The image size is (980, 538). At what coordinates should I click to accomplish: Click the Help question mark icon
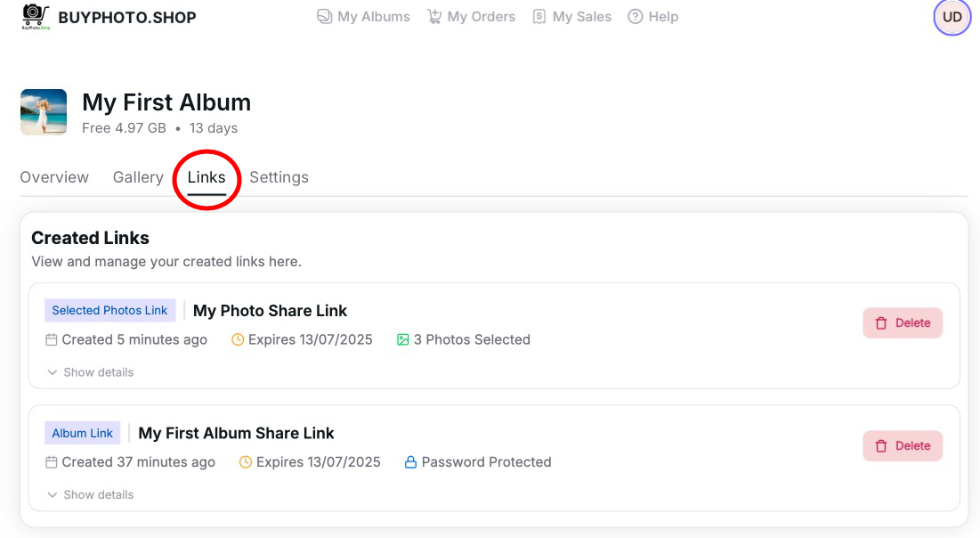click(636, 17)
